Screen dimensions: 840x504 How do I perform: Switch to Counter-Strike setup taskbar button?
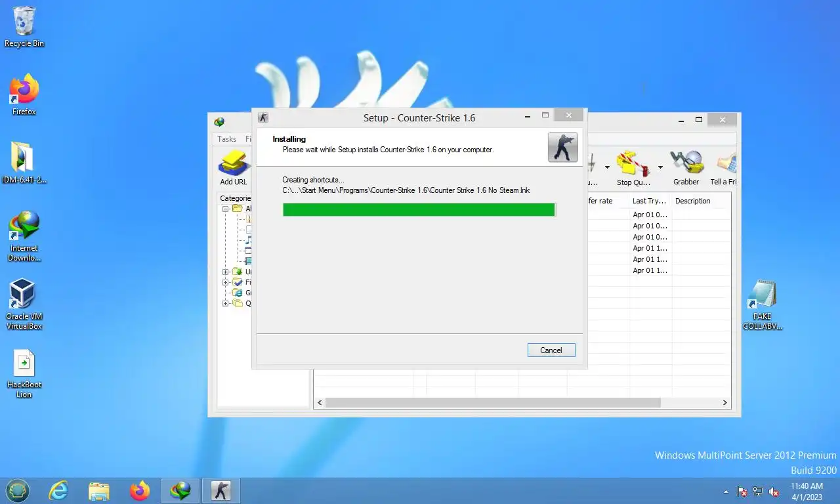pos(221,490)
